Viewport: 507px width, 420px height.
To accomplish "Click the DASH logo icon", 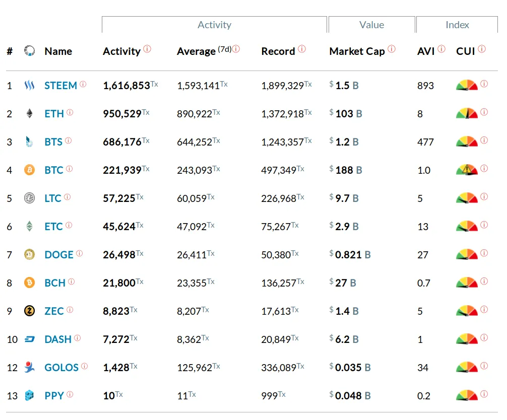I will [x=29, y=339].
